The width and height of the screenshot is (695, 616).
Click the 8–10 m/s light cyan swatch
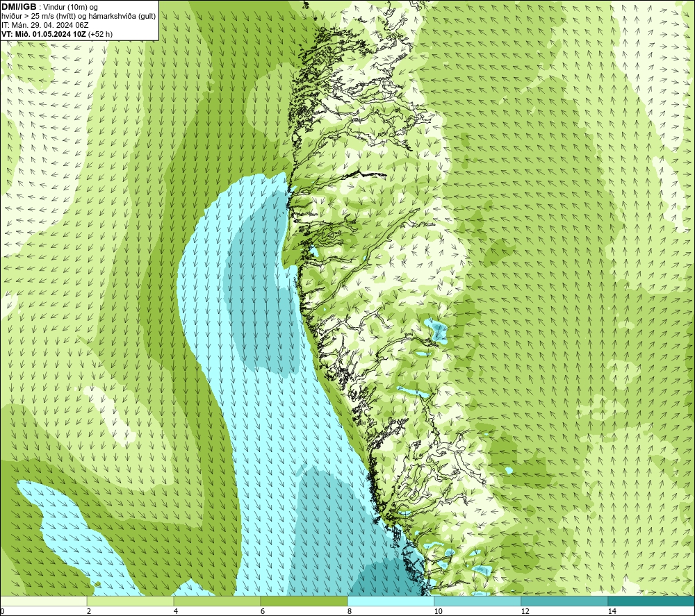tap(391, 601)
